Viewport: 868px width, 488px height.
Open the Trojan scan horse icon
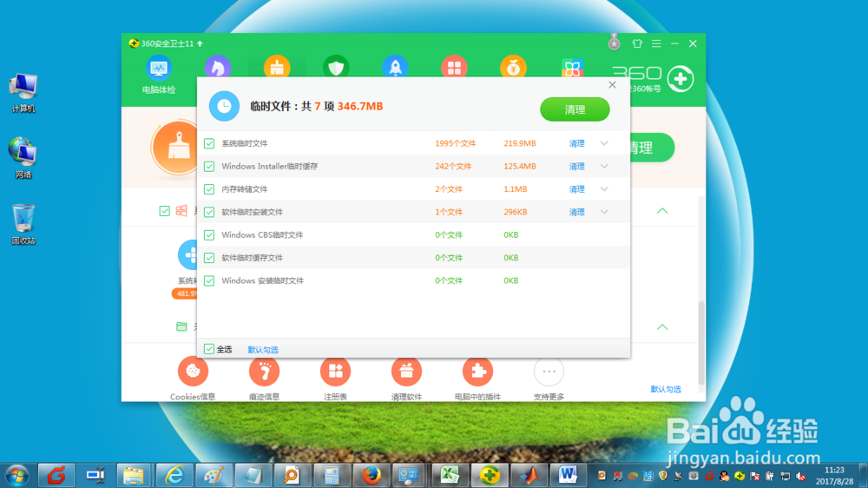coord(218,67)
